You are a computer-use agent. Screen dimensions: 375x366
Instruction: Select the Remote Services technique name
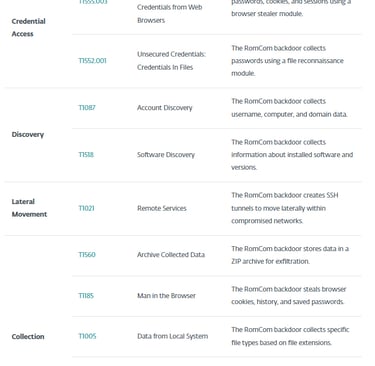pos(162,208)
